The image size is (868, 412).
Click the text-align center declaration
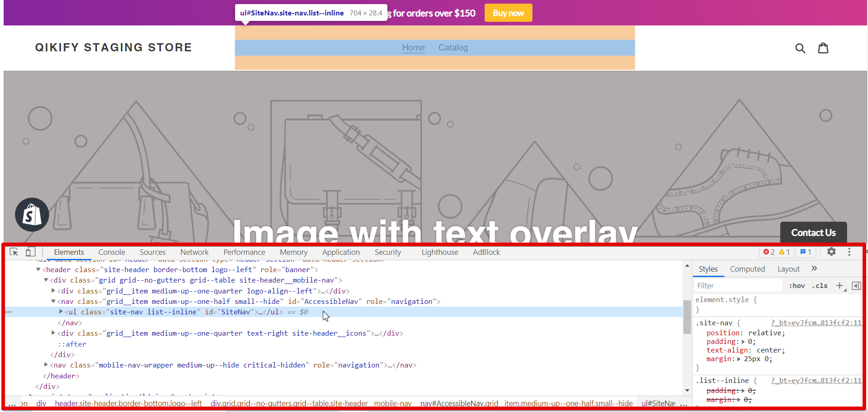coord(746,350)
